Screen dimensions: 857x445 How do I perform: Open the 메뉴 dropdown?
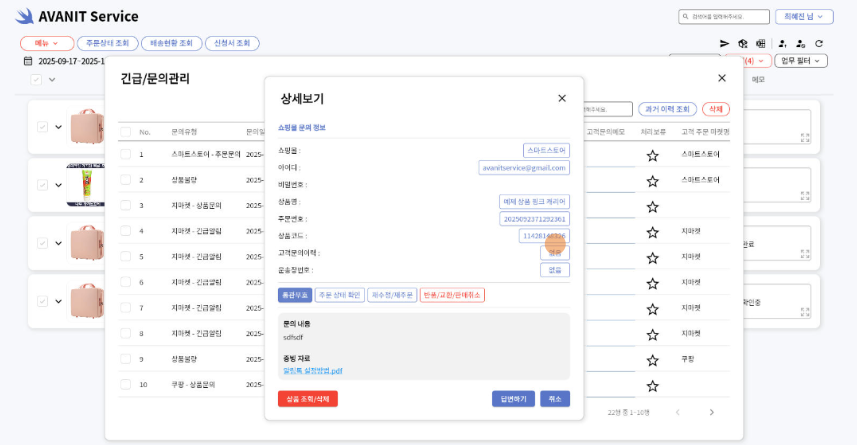pos(47,44)
